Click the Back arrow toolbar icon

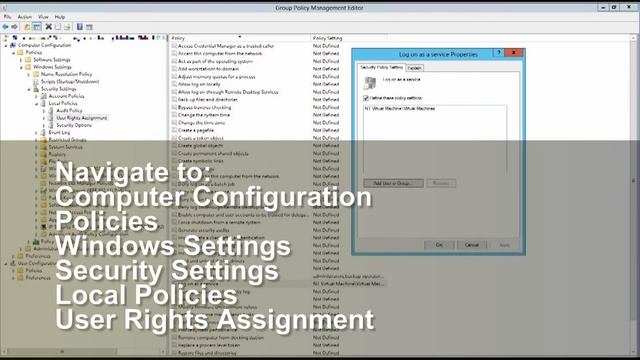click(x=5, y=27)
